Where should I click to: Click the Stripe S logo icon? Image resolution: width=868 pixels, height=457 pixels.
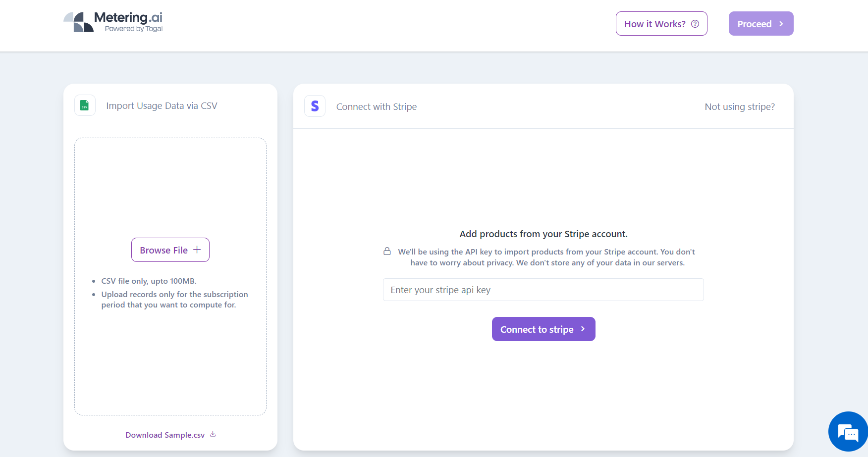click(315, 106)
